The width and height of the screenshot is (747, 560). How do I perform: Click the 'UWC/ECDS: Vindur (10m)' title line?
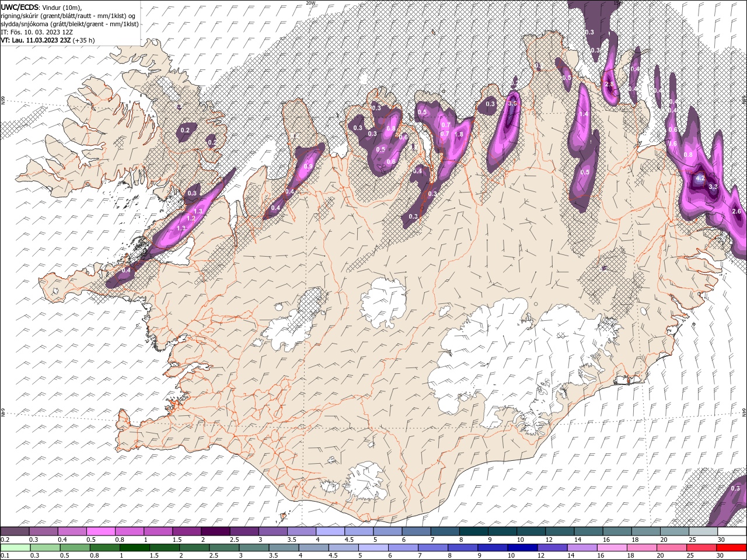tap(41, 6)
